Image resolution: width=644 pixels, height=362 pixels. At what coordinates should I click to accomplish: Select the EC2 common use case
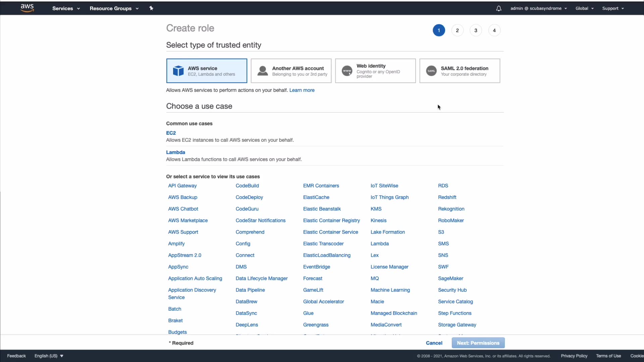(x=171, y=133)
